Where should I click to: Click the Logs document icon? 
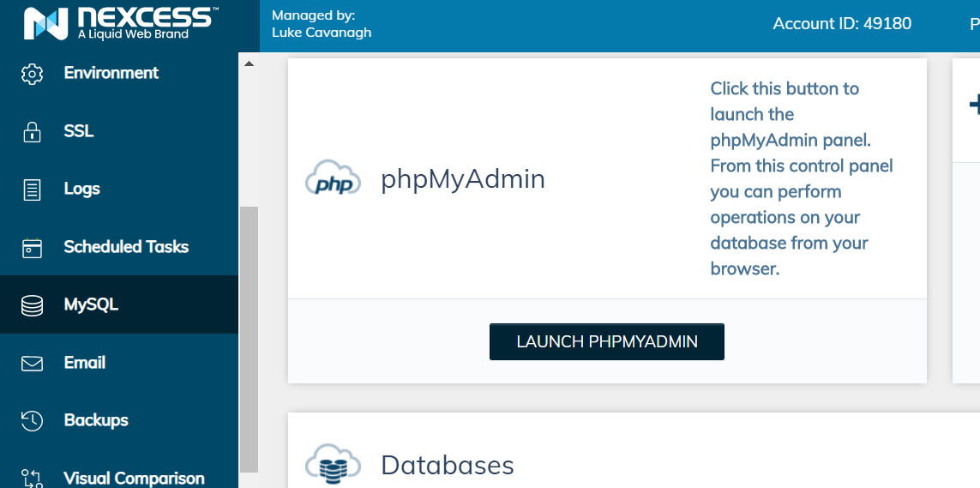tap(32, 190)
